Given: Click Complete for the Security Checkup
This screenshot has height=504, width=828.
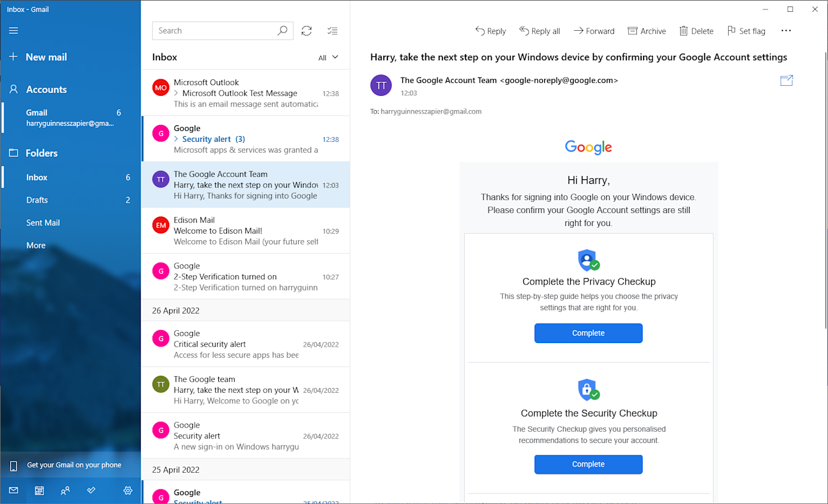Looking at the screenshot, I should pyautogui.click(x=588, y=464).
